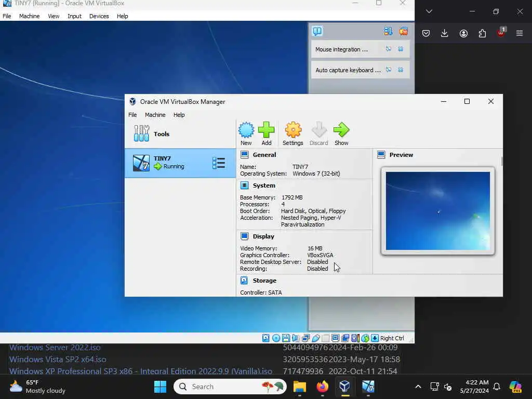Open Windows XP Professional SP3 x86 iso link
The width and height of the screenshot is (532, 399).
coord(140,371)
